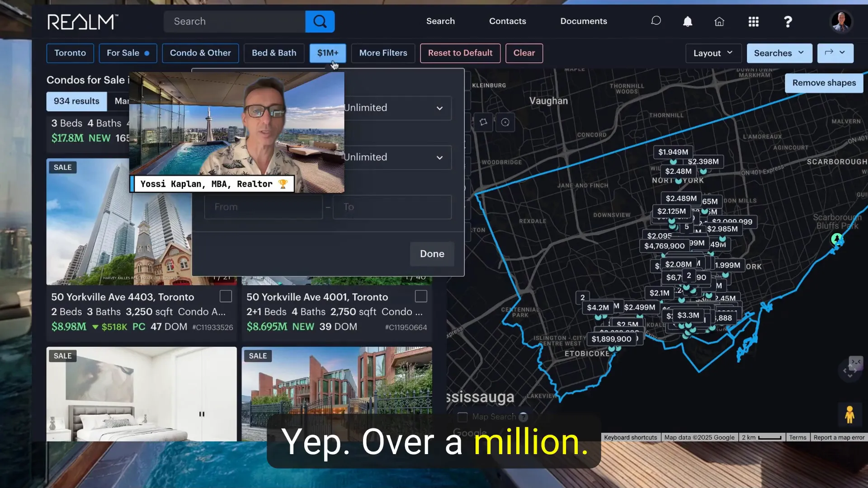Open the map Terms link
868x488 pixels.
[x=797, y=437]
